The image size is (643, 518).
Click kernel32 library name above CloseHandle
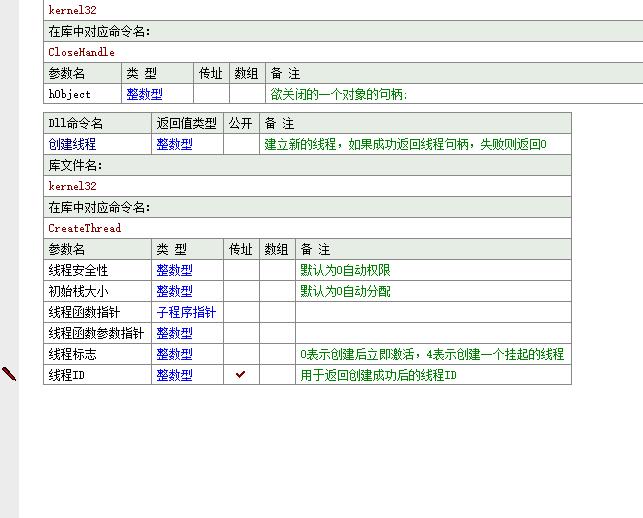[x=72, y=10]
